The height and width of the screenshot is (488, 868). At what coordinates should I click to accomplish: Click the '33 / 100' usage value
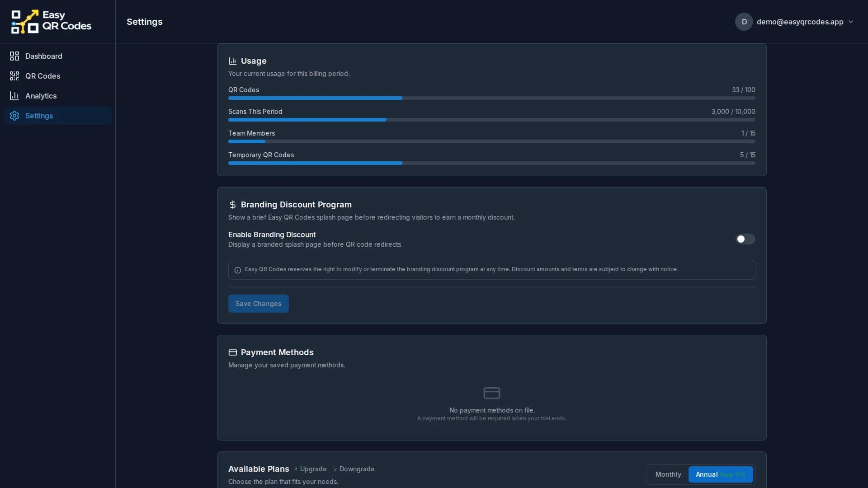[x=743, y=90]
